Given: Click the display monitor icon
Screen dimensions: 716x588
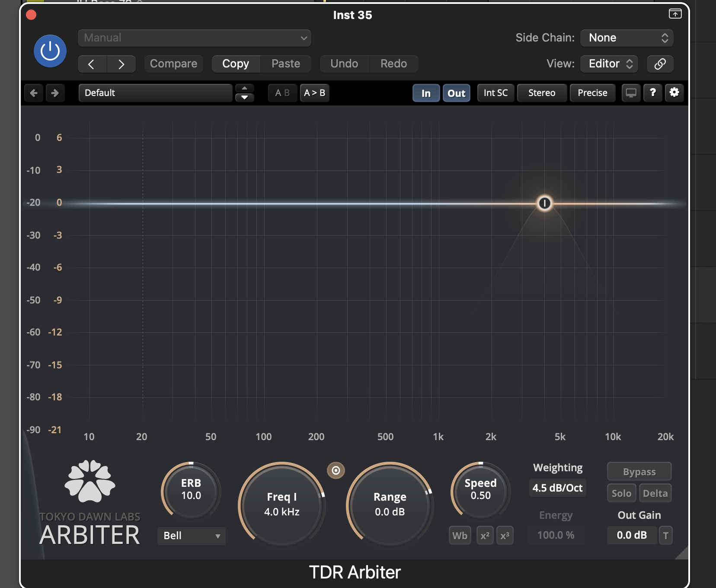Looking at the screenshot, I should 631,93.
